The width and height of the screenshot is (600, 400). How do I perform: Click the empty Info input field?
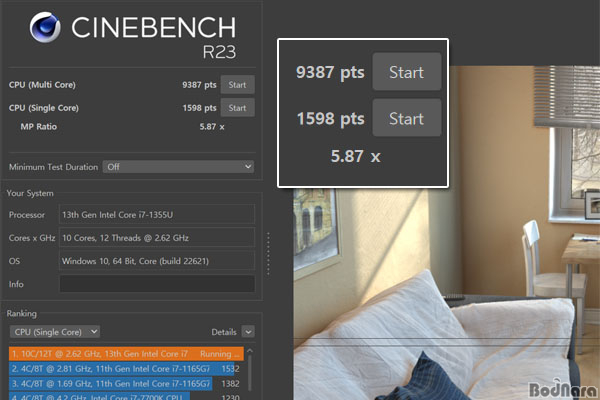(x=157, y=284)
